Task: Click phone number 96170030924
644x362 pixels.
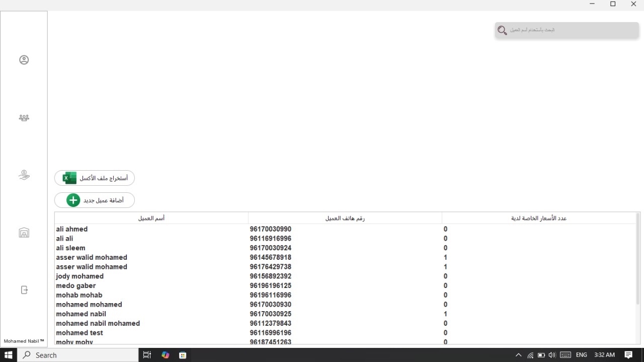Action: [x=271, y=248]
